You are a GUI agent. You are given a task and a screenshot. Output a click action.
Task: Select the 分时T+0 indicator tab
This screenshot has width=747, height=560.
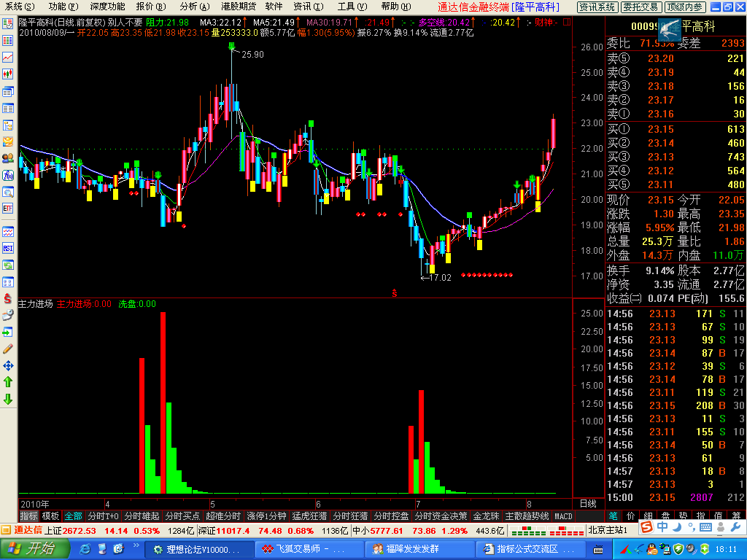(104, 516)
